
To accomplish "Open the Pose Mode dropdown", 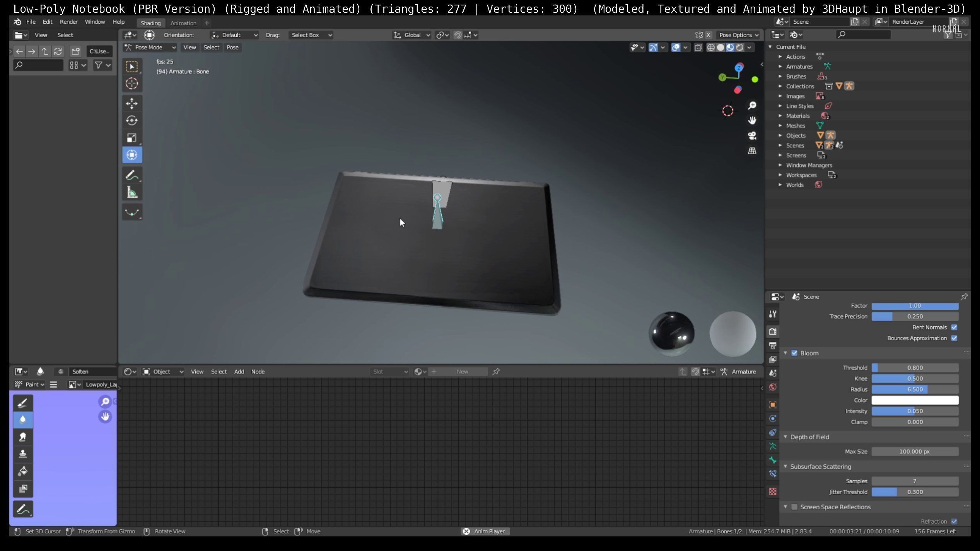I will point(149,47).
